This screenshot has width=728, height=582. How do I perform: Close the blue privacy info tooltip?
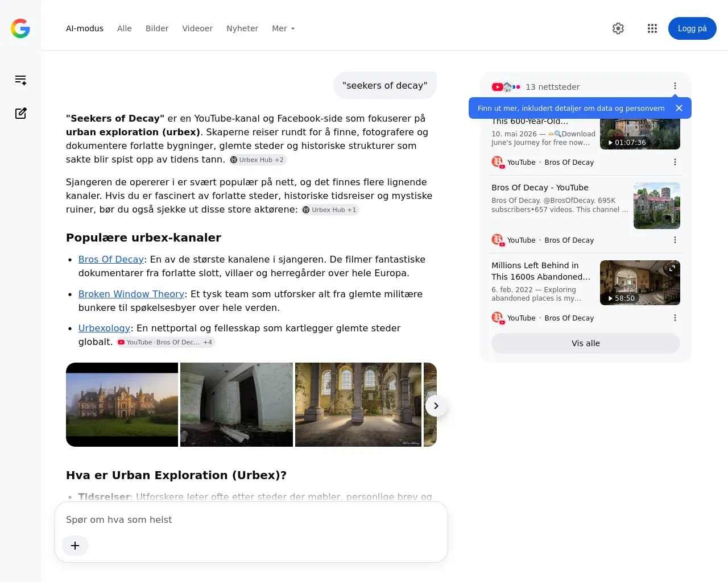(x=679, y=108)
